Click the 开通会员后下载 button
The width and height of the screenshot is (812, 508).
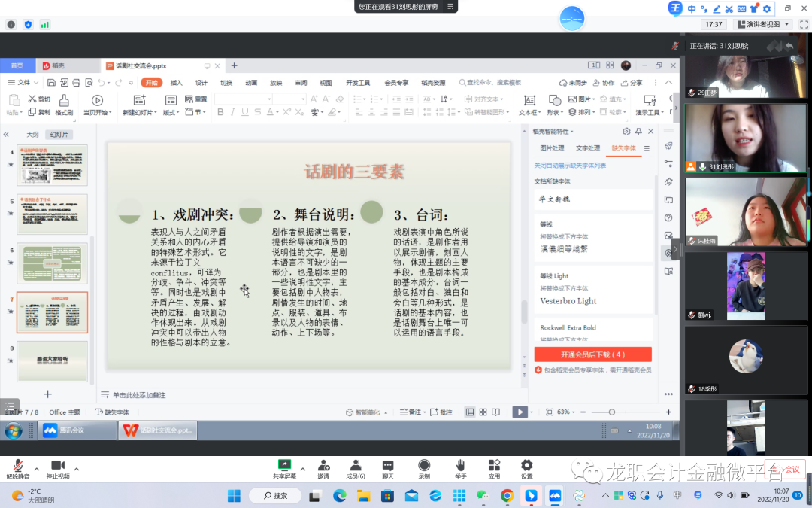point(592,354)
